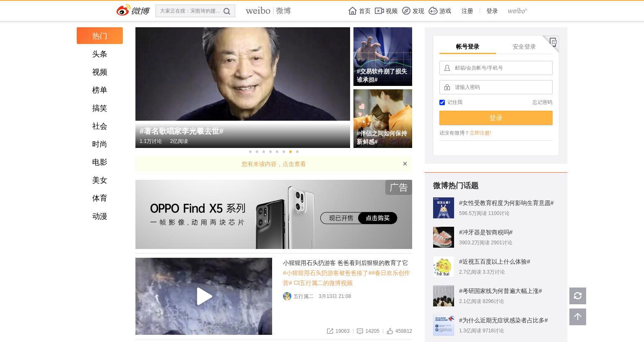Open the #伴侣之间如何保持新鲜感# thumbnail
The image size is (644, 342).
coord(383,119)
